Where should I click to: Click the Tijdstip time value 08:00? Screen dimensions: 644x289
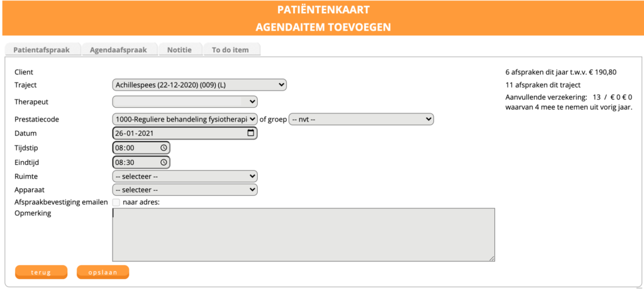click(x=126, y=148)
